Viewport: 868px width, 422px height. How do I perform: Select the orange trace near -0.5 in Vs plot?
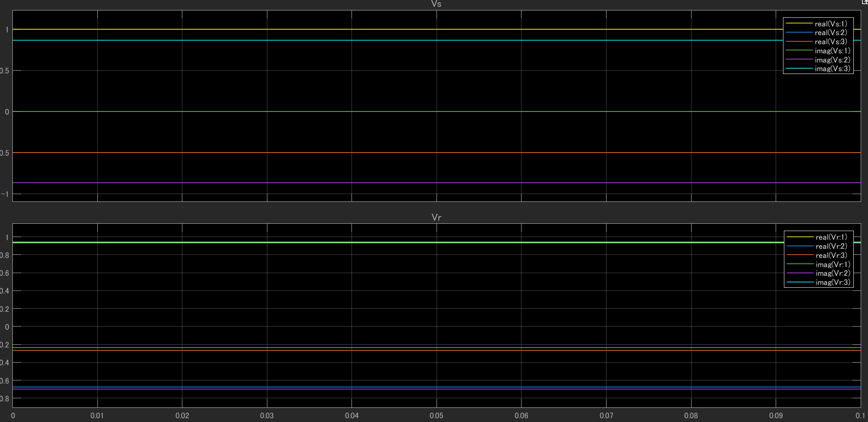pos(411,153)
